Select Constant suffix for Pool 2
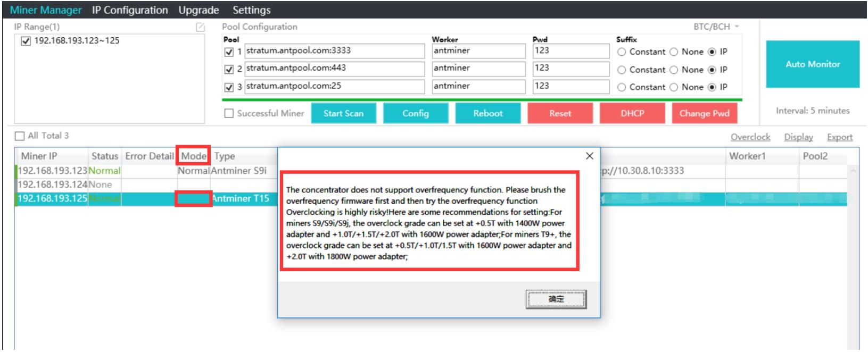 click(622, 70)
